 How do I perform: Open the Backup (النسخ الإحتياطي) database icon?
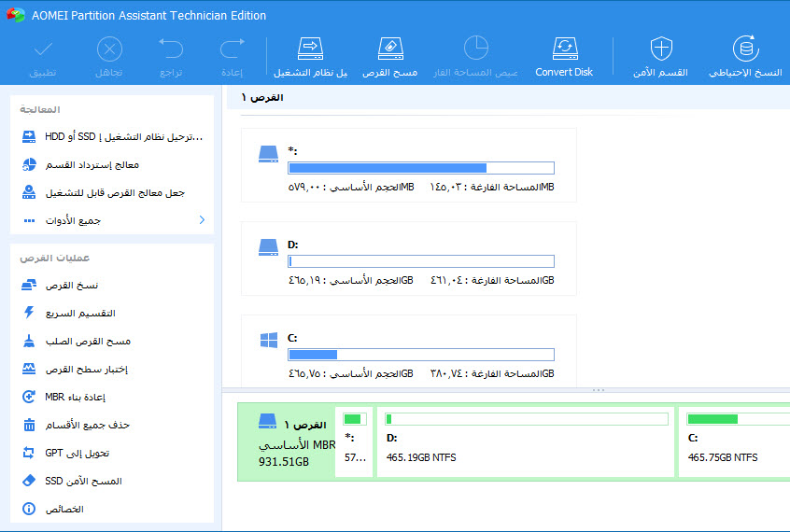point(746,49)
